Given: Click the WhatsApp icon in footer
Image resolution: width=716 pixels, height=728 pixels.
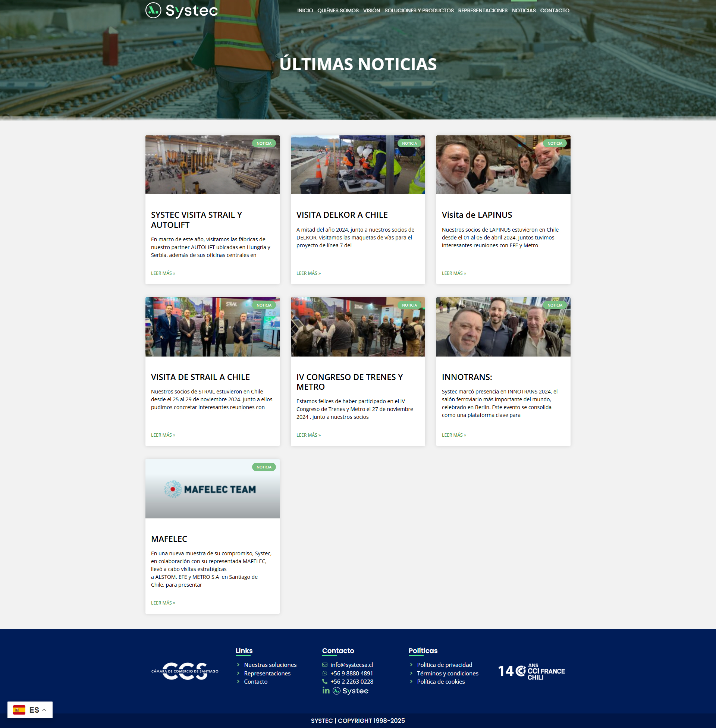Looking at the screenshot, I should pos(324,674).
